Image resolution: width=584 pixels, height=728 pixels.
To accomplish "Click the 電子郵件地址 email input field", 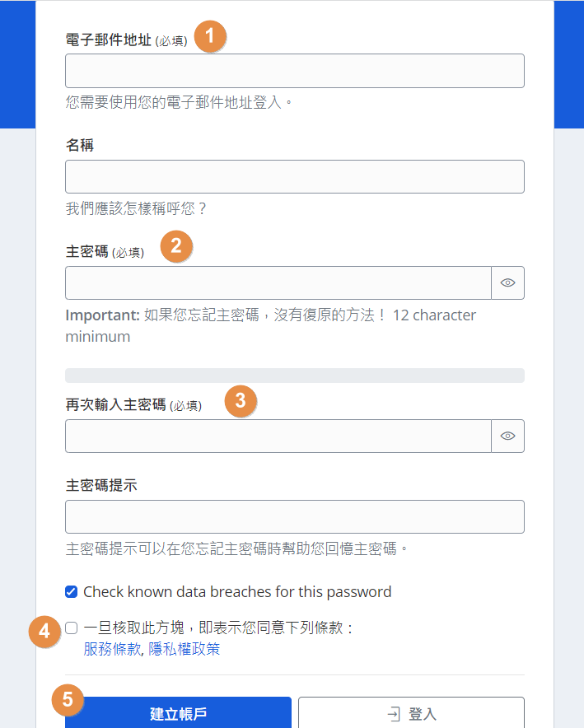I will [x=294, y=71].
